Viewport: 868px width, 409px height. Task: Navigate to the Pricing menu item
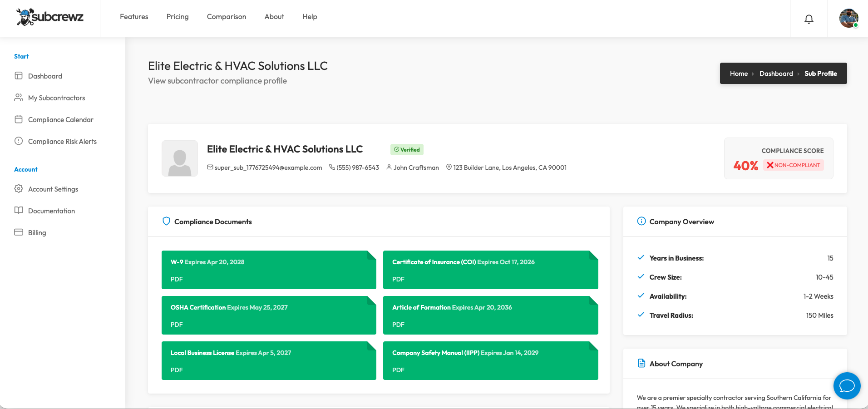pos(177,16)
